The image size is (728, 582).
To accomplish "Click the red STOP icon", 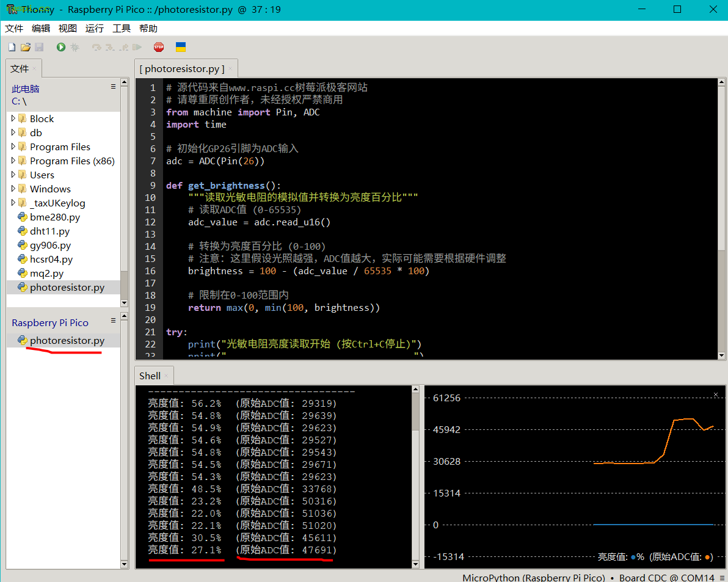I will pos(159,47).
